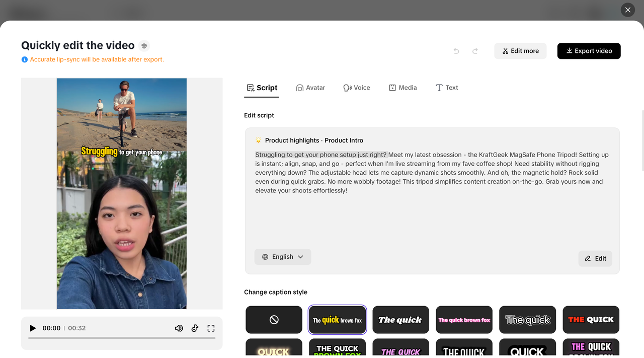Enter fullscreen video preview
Image resolution: width=644 pixels, height=358 pixels.
pyautogui.click(x=211, y=328)
